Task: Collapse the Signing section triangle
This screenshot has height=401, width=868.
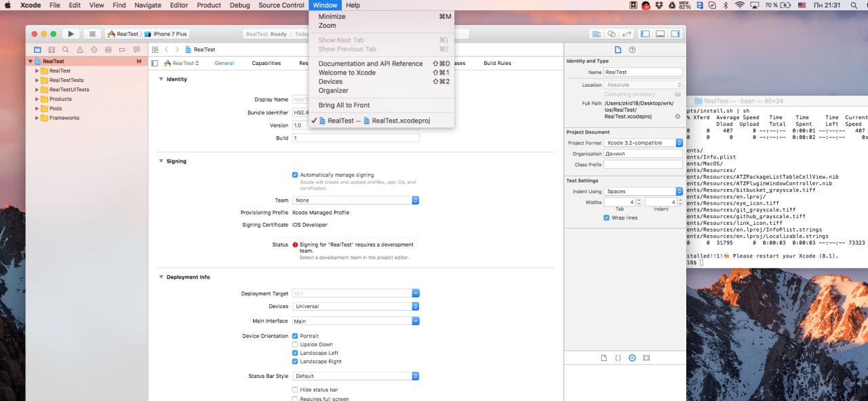Action: [x=161, y=161]
